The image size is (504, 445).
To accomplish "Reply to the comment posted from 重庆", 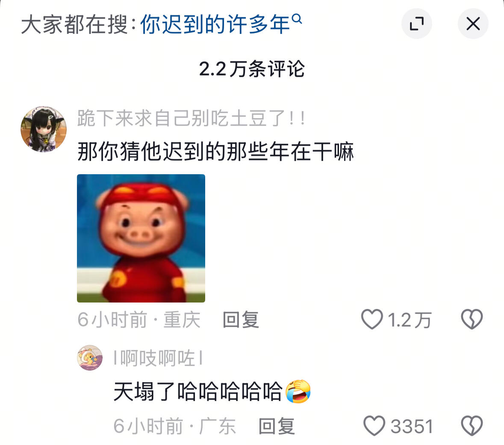I will pyautogui.click(x=241, y=320).
